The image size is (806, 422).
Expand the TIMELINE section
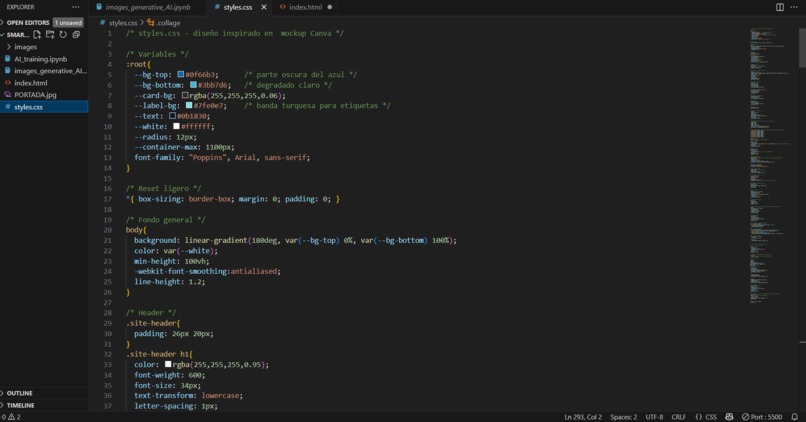pyautogui.click(x=21, y=406)
